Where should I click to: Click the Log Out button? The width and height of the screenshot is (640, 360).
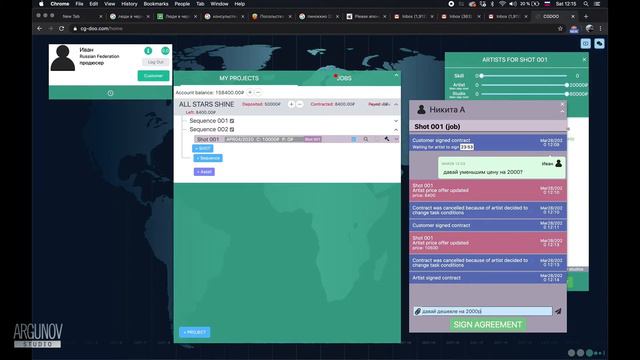click(156, 62)
